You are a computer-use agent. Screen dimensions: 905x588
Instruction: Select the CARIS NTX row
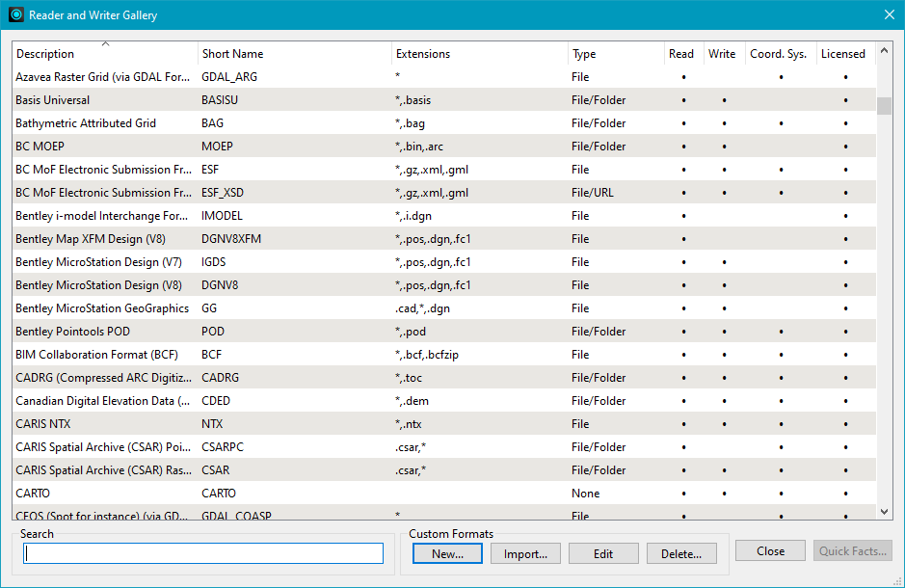click(42, 424)
